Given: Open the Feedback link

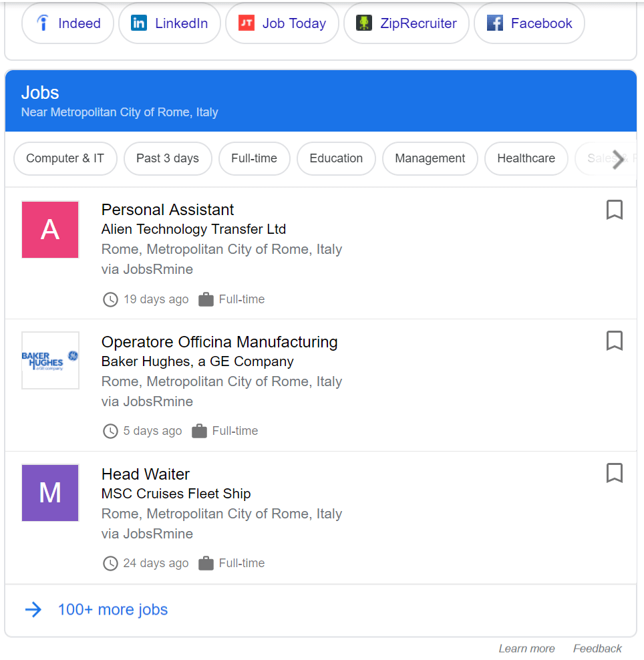Looking at the screenshot, I should [x=597, y=649].
